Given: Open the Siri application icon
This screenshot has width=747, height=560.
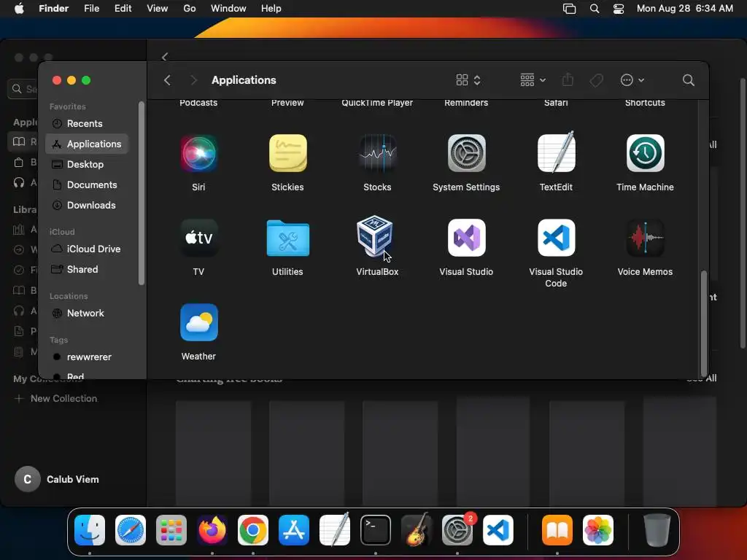Looking at the screenshot, I should 198,153.
